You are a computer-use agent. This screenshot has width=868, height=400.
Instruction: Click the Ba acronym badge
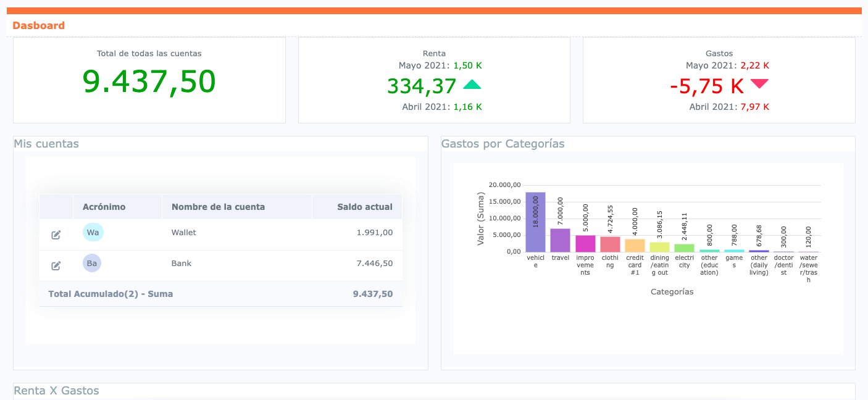[x=92, y=264]
